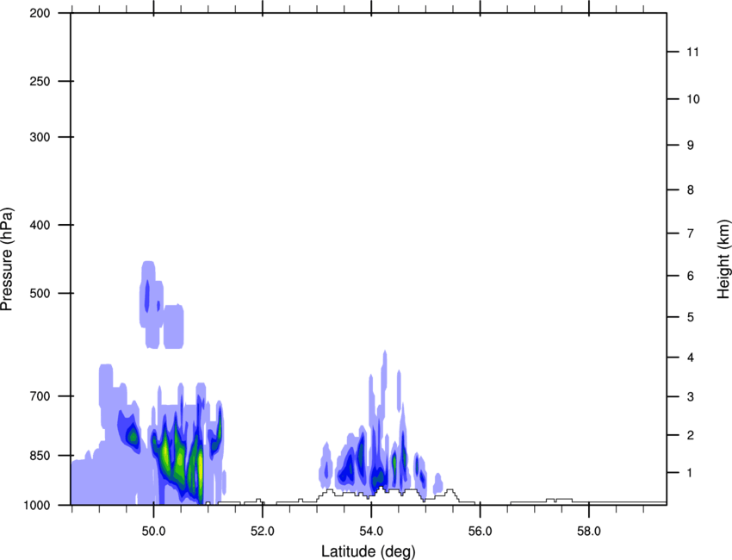Screen dimensions: 732x560
Task: Pick the 5 km height label
Action: 691,318
